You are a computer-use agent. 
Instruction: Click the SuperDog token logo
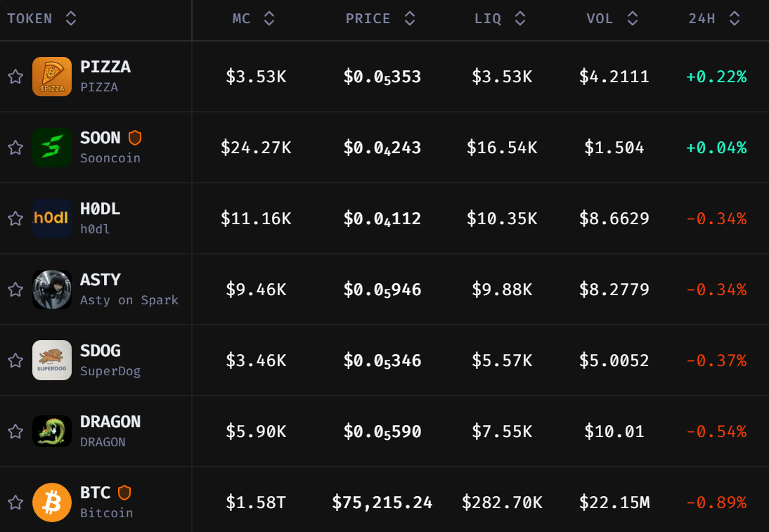(x=52, y=361)
